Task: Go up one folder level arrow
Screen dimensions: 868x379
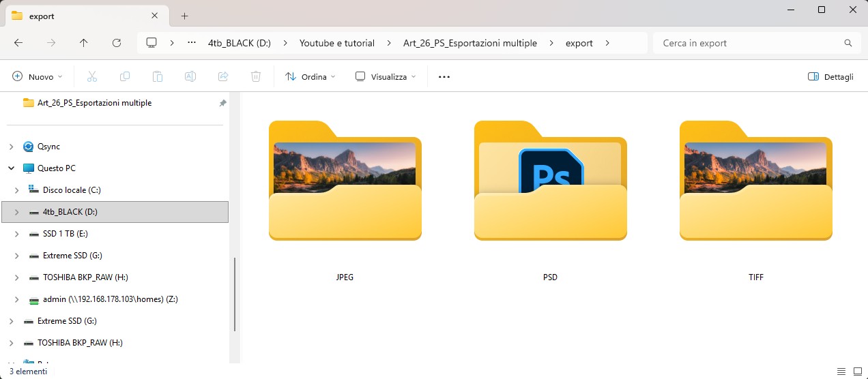Action: [x=84, y=43]
